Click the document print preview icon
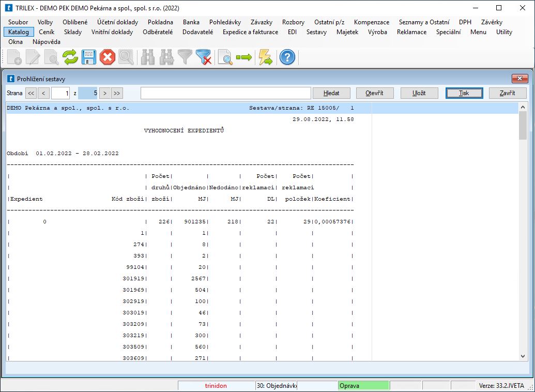 point(225,57)
